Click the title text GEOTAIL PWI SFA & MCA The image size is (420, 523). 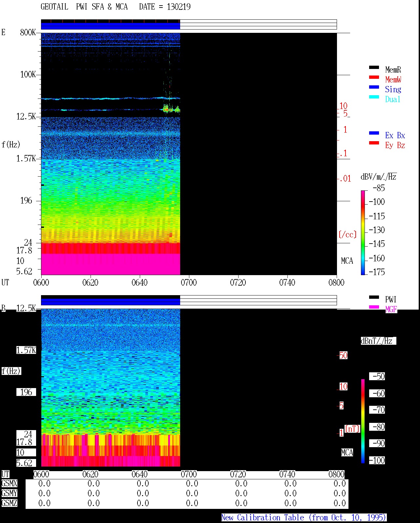84,7
